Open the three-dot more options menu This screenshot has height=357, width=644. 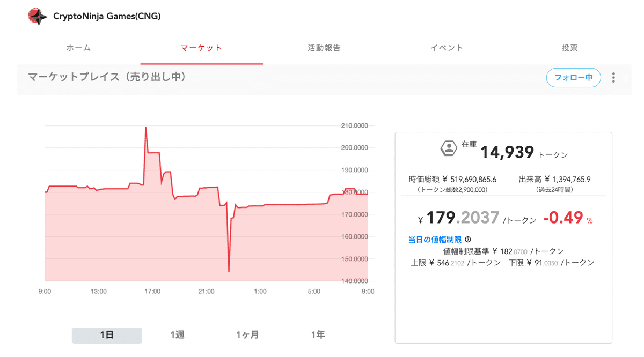pos(613,77)
